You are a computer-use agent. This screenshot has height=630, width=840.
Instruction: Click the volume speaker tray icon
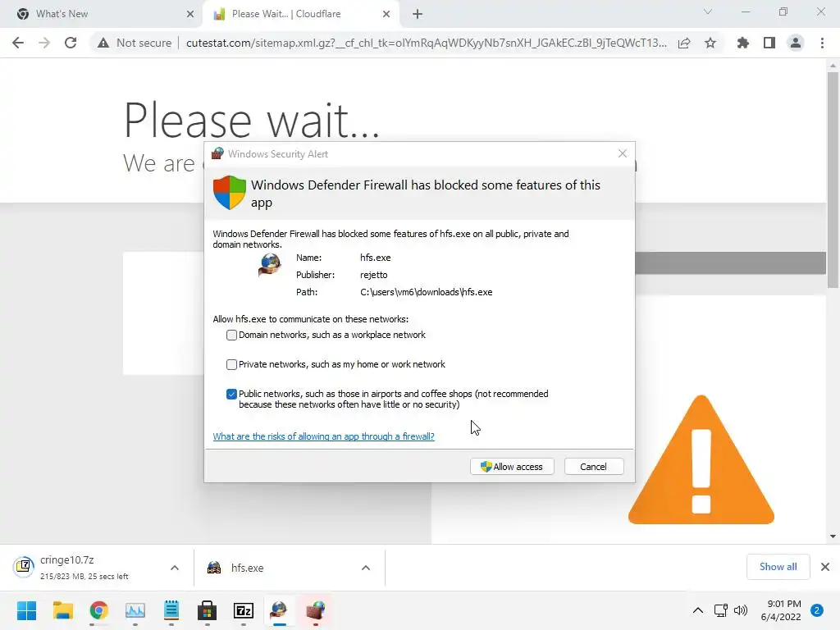pos(741,610)
